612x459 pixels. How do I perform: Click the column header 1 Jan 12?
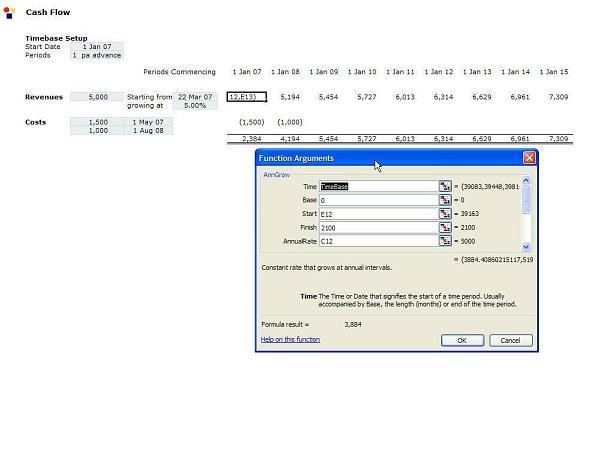(439, 72)
